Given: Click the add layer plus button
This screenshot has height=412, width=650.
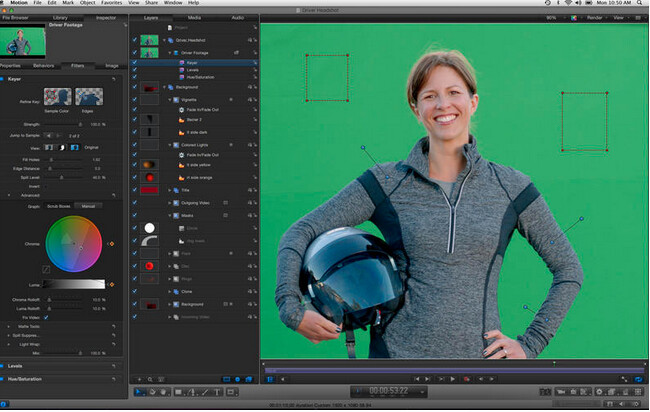Looking at the screenshot, I should 137,379.
